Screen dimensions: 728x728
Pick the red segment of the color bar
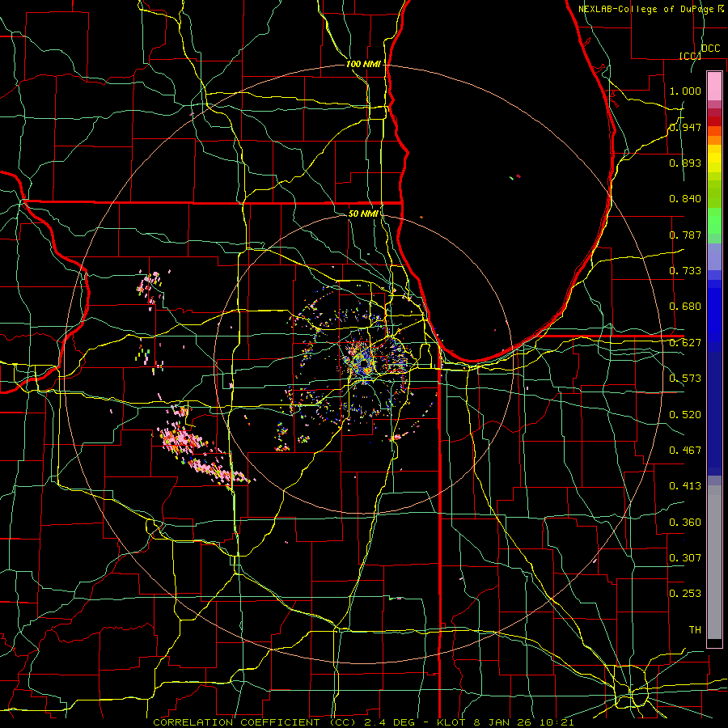[x=714, y=121]
